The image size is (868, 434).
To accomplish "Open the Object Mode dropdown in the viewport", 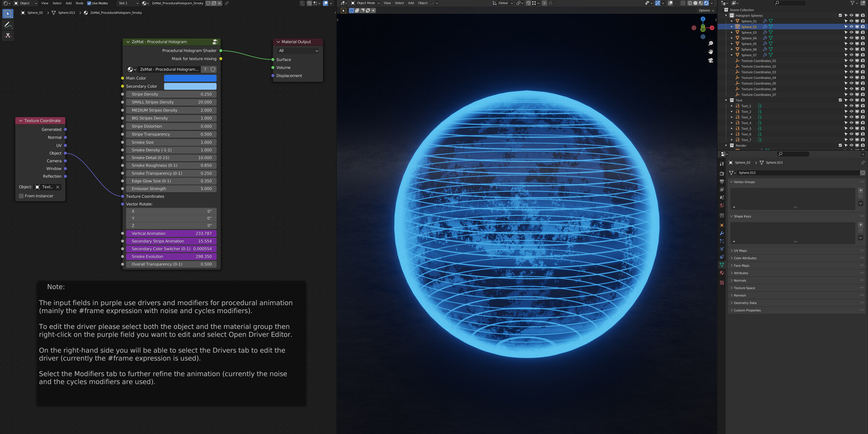I will click(365, 3).
